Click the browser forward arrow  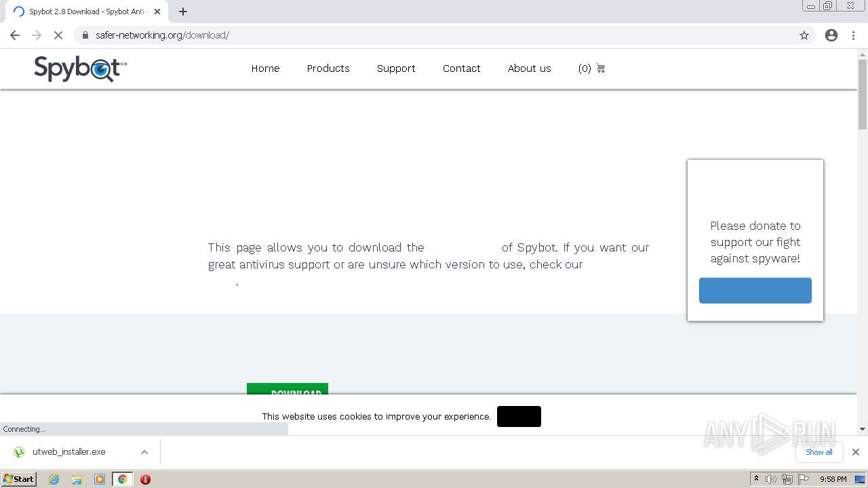(x=37, y=35)
